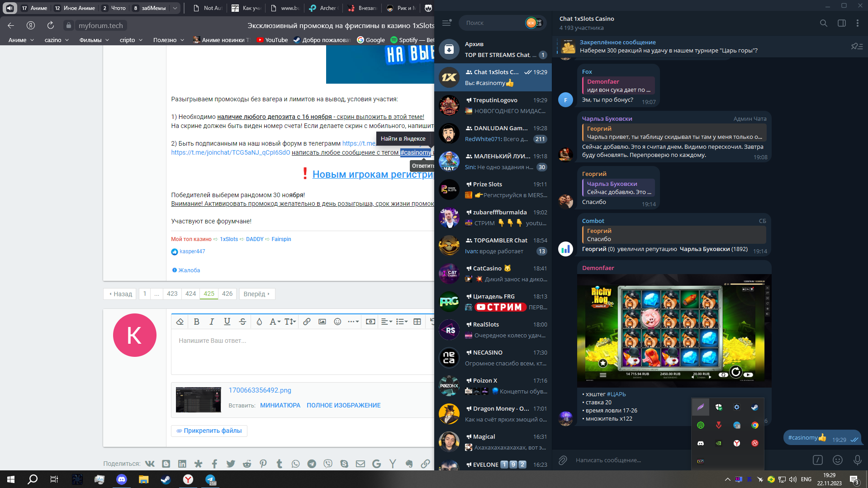Apply strikethrough in the reply editor
Image resolution: width=868 pixels, height=488 pixels.
pyautogui.click(x=242, y=322)
